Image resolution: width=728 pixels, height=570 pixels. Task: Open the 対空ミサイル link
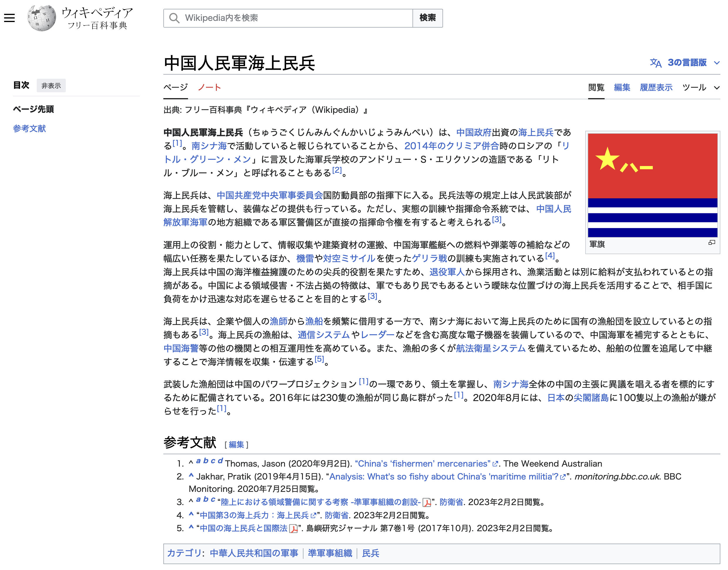[349, 258]
